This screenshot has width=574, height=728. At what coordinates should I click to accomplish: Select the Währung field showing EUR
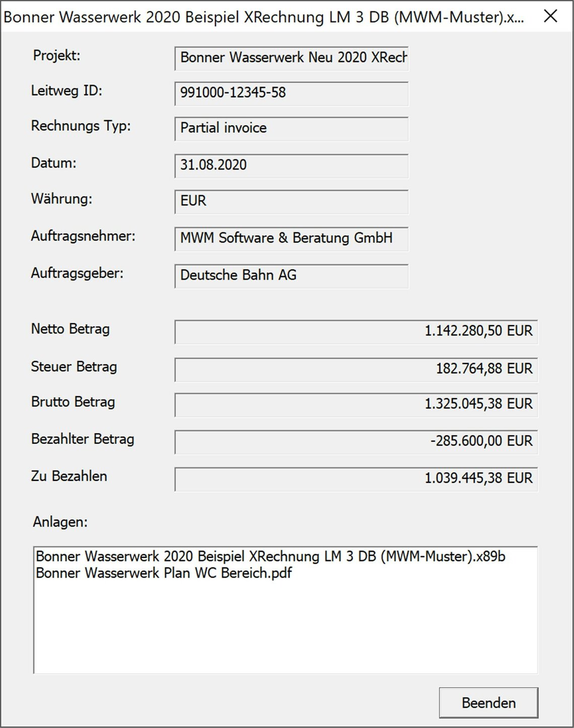point(292,201)
